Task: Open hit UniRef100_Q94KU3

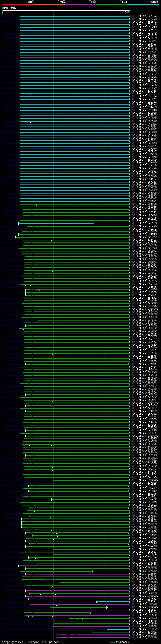Action: (x=144, y=44)
